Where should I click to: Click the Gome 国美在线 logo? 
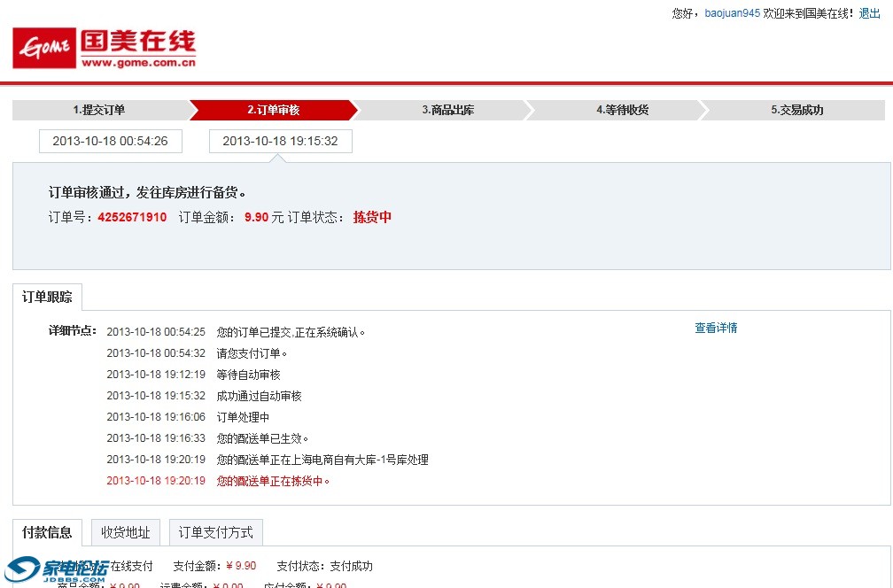tap(105, 48)
